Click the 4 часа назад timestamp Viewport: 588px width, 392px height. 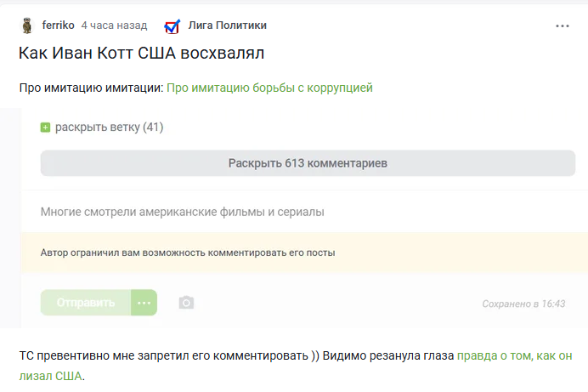click(x=114, y=26)
